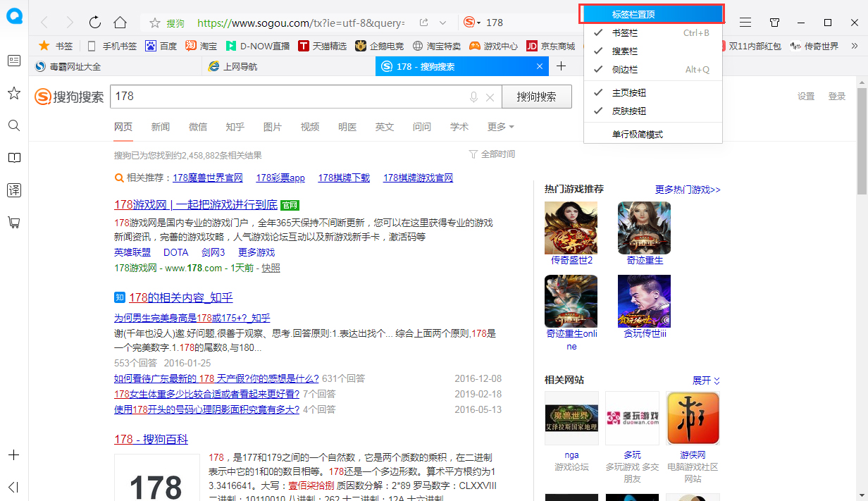868x501 pixels.
Task: Open the browser hamburger menu
Action: [745, 22]
